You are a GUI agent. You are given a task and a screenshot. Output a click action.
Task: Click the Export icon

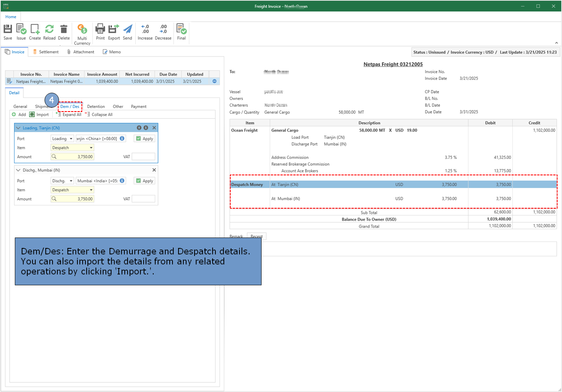114,32
